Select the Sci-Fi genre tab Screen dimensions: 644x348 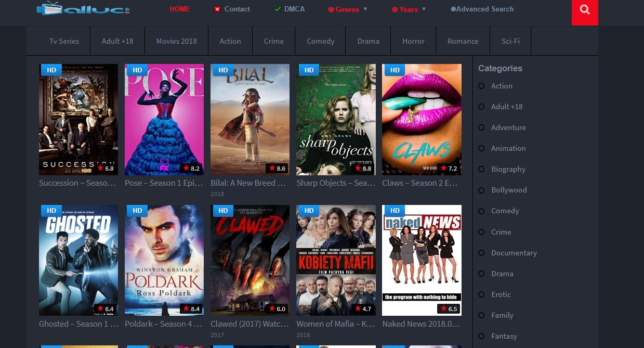(x=511, y=41)
